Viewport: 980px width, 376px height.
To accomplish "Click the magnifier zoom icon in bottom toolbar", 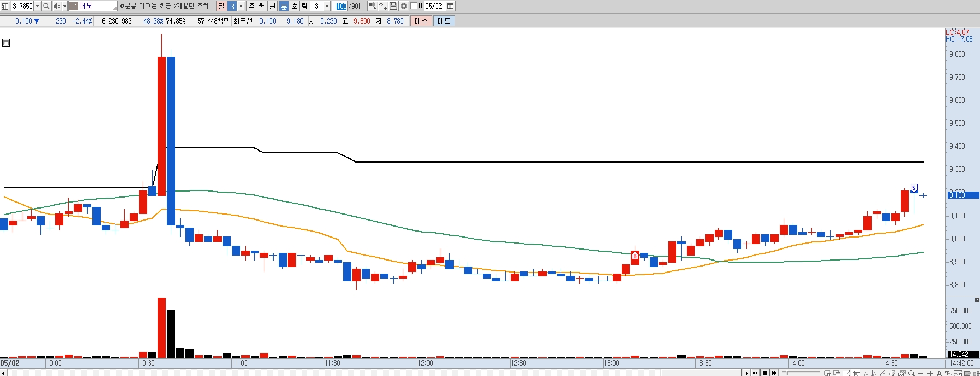I will 912,373.
